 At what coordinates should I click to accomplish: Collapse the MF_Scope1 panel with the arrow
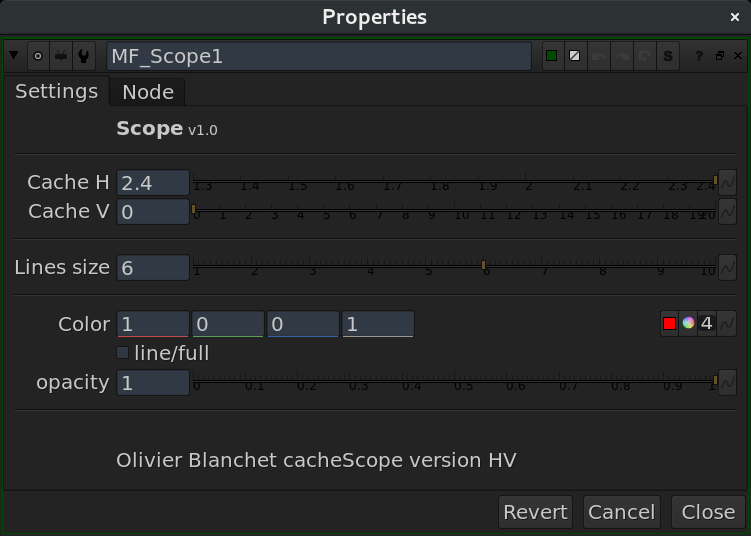click(x=13, y=56)
